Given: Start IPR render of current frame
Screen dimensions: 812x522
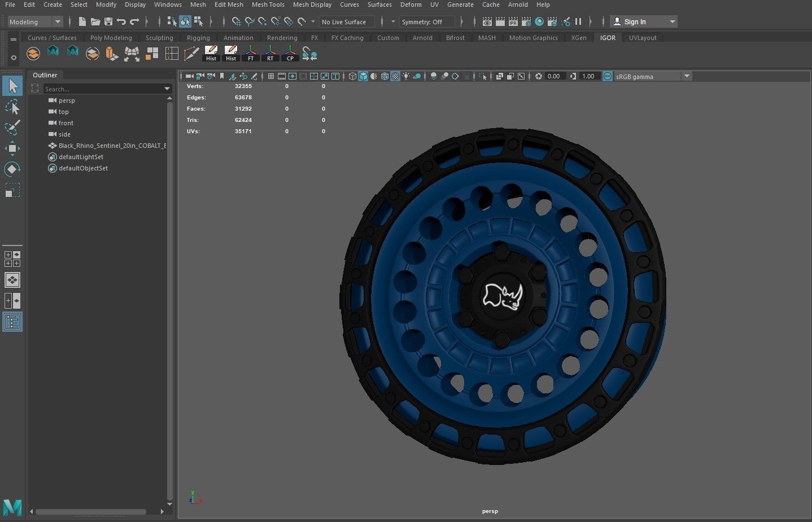Looking at the screenshot, I should click(513, 21).
